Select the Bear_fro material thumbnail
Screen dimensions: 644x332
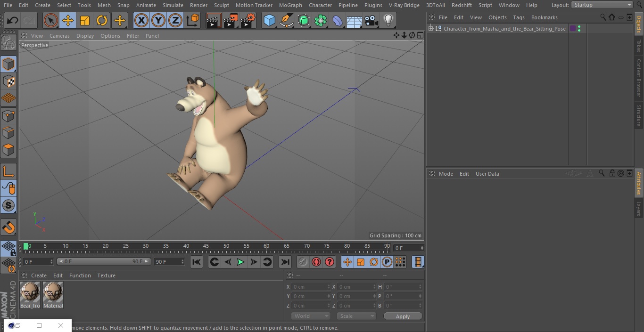tap(30, 295)
